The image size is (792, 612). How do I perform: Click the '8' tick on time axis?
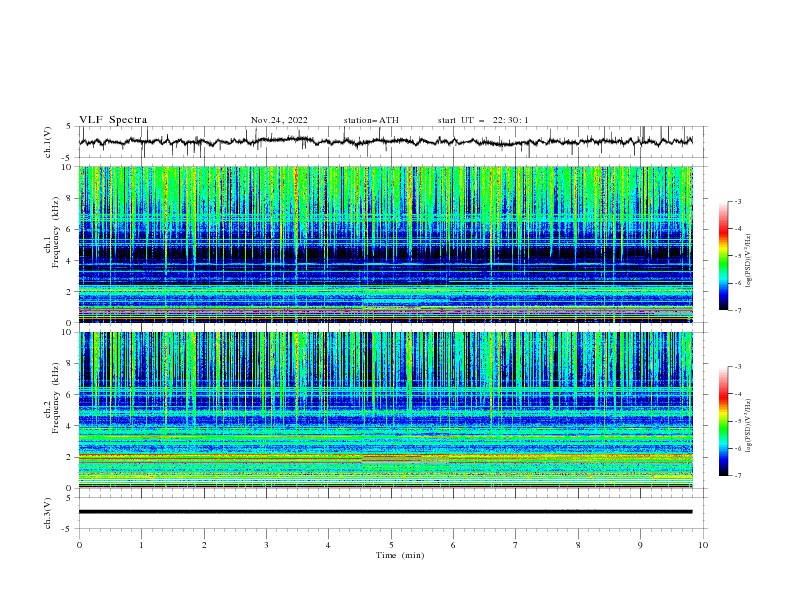(578, 545)
